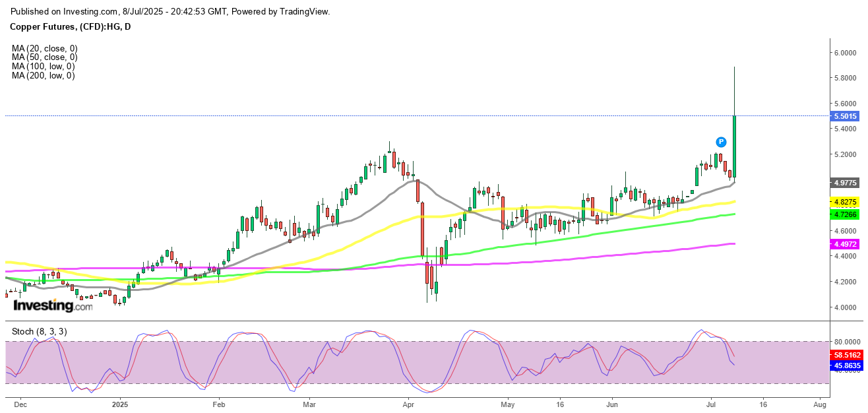Open the Stoch (8, 3, 3) indicator label
The height and width of the screenshot is (413, 868).
tap(40, 331)
